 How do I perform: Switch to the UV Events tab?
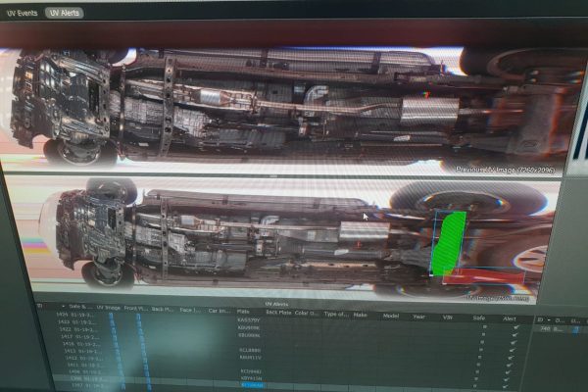tap(23, 13)
